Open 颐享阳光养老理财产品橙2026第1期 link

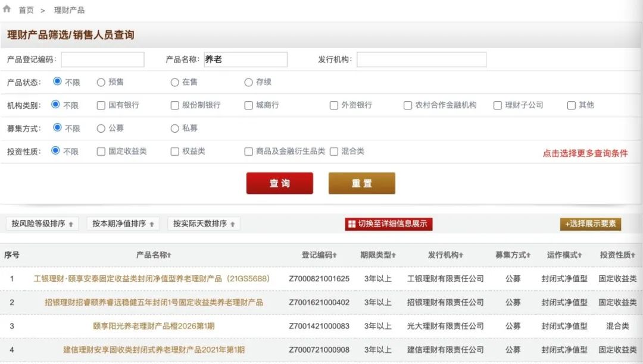[154, 326]
